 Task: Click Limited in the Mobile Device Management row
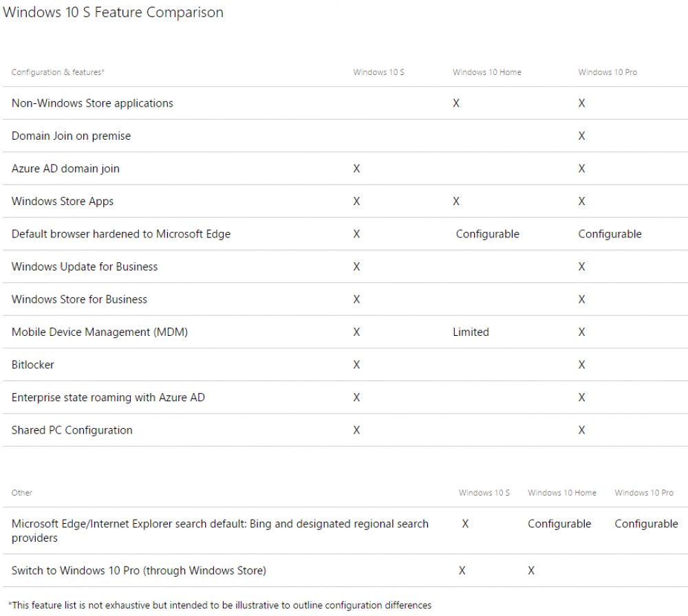click(x=471, y=332)
